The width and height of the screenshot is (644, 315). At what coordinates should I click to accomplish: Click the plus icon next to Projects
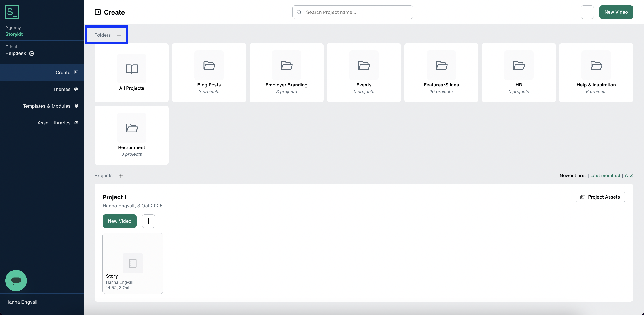point(121,176)
